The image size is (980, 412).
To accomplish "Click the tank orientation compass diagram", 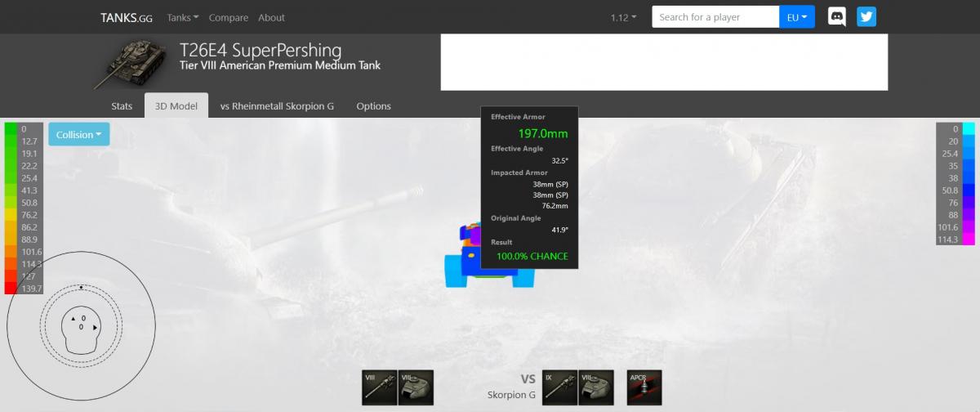I will tap(81, 325).
